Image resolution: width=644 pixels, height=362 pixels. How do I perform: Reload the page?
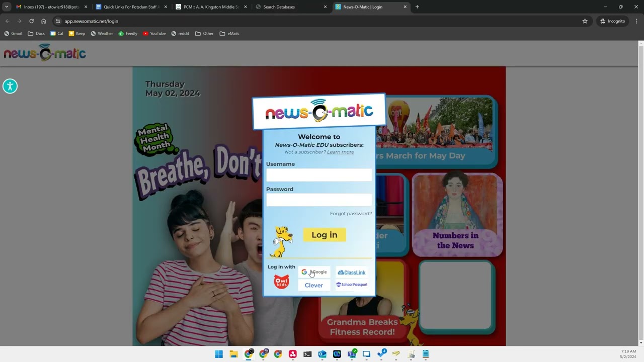point(31,21)
